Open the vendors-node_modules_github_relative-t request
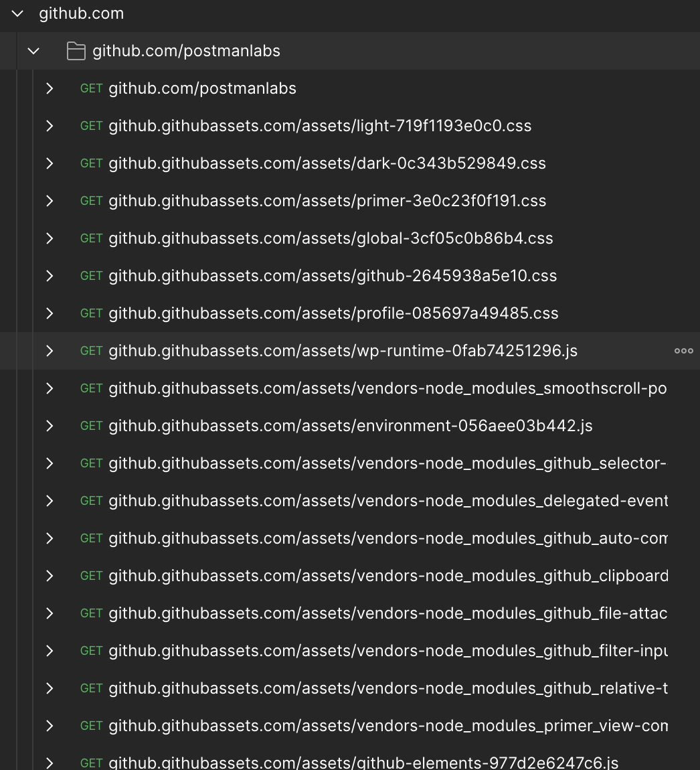The height and width of the screenshot is (770, 700). click(387, 688)
